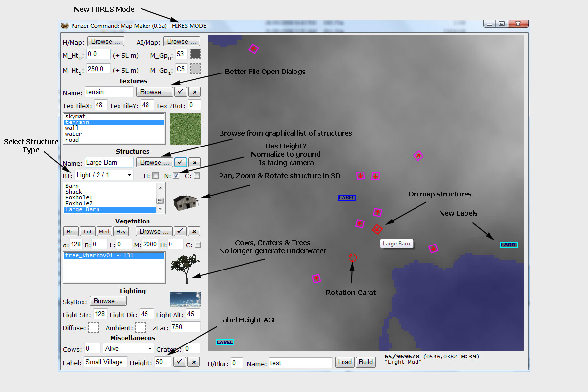588x392 pixels.
Task: Click the Map Maker app icon in title bar
Action: [64, 25]
